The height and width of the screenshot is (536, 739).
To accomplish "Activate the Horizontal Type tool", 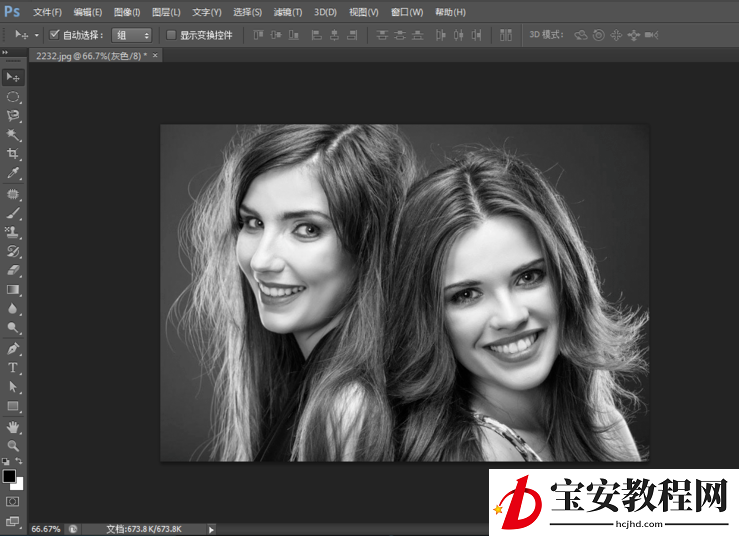I will pos(13,368).
